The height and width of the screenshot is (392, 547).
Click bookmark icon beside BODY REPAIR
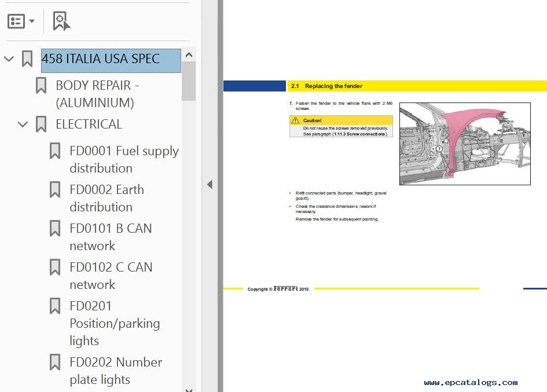coord(41,86)
